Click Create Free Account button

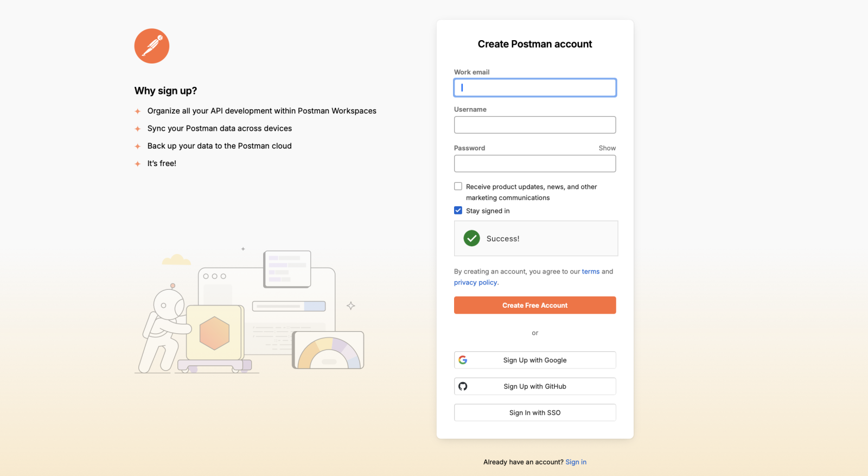coord(535,305)
